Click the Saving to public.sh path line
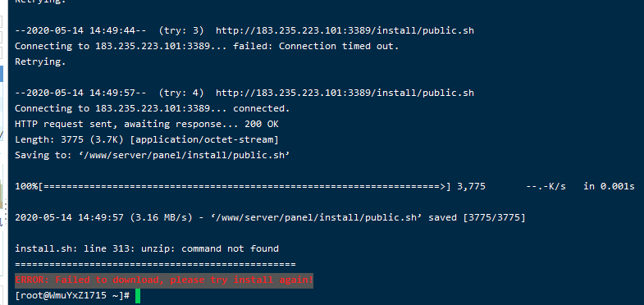 [153, 156]
